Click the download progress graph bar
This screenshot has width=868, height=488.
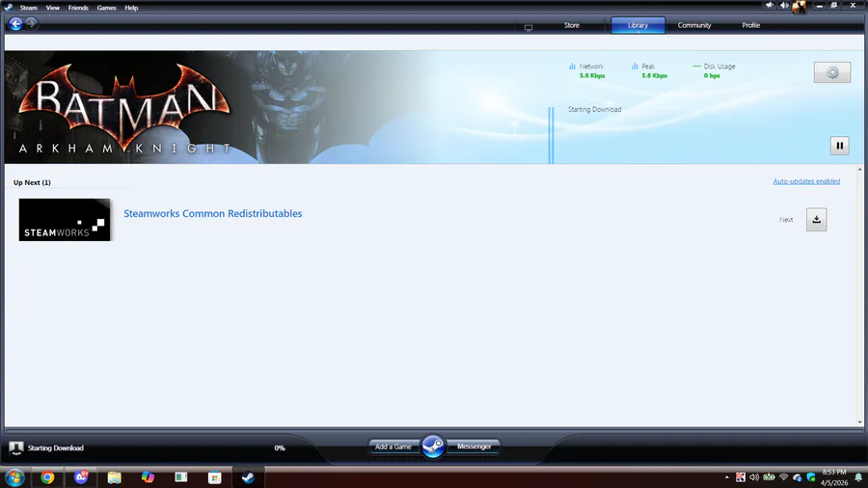point(551,136)
